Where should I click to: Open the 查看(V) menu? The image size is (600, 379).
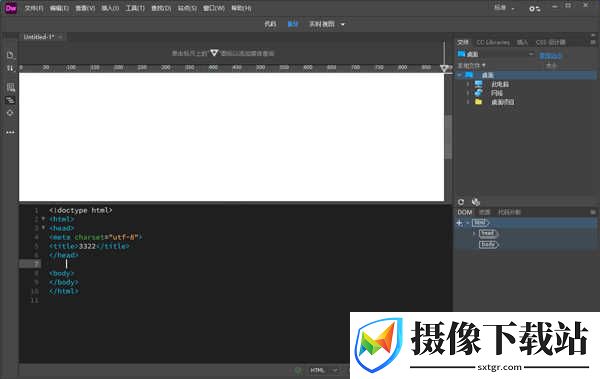[85, 8]
